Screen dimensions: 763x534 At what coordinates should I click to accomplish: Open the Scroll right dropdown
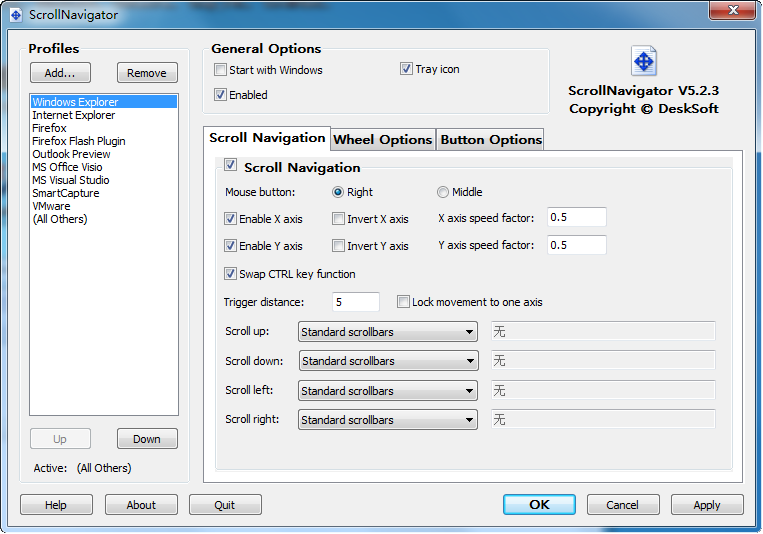pos(387,420)
